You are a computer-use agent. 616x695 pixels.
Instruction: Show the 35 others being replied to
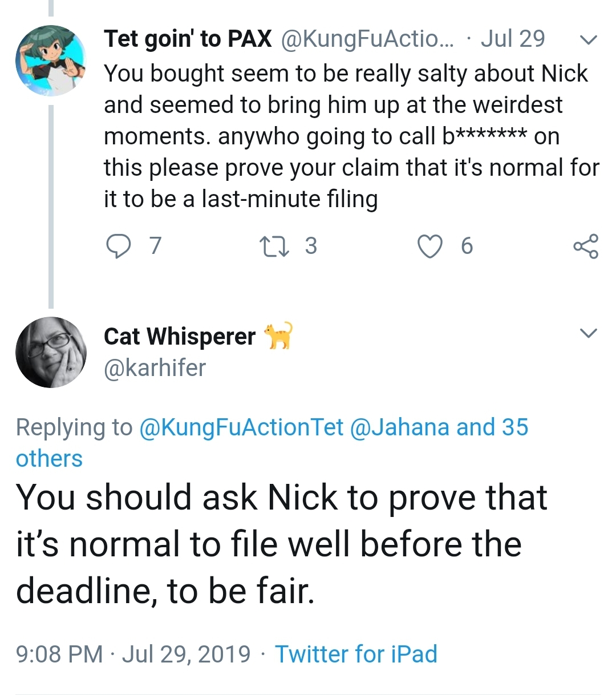(x=272, y=443)
